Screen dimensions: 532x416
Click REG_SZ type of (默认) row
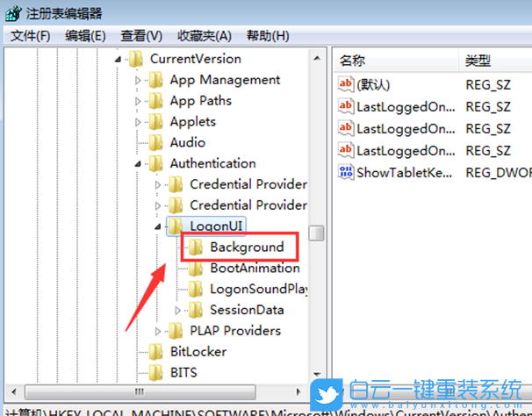(x=487, y=85)
